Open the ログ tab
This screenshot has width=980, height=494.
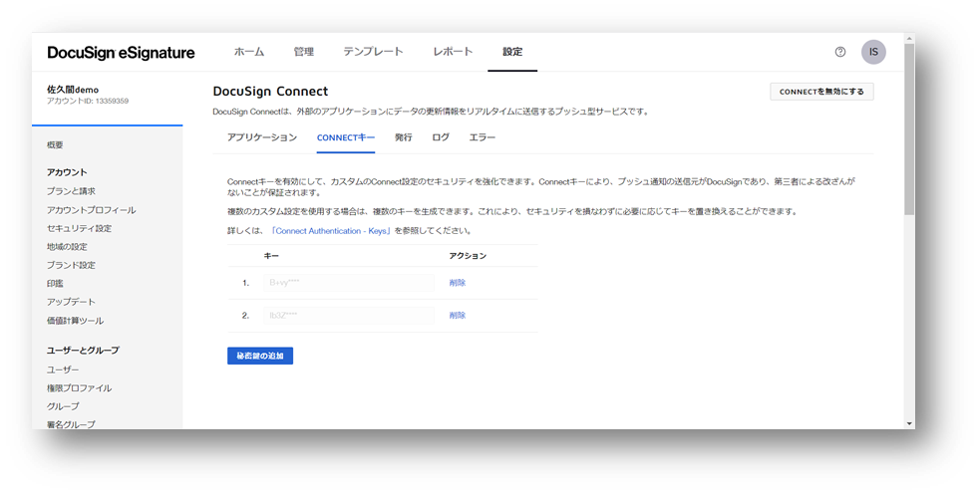click(x=441, y=137)
